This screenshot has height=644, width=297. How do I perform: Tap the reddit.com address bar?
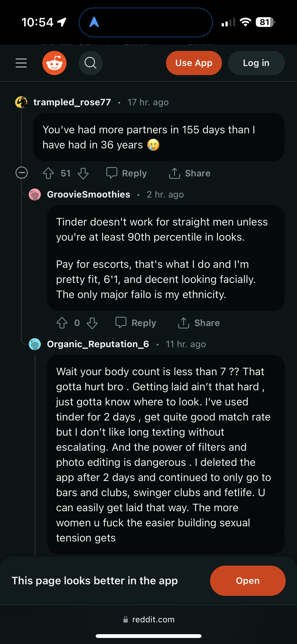coord(149,620)
